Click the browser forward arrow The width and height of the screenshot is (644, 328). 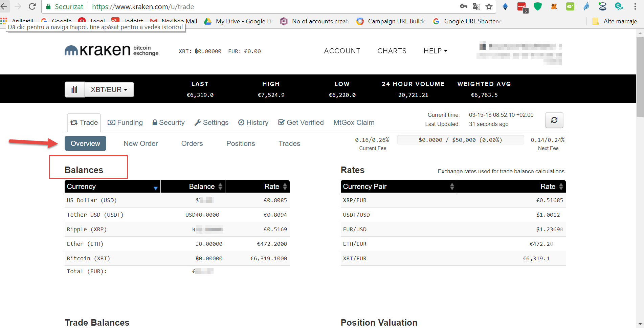pos(18,6)
